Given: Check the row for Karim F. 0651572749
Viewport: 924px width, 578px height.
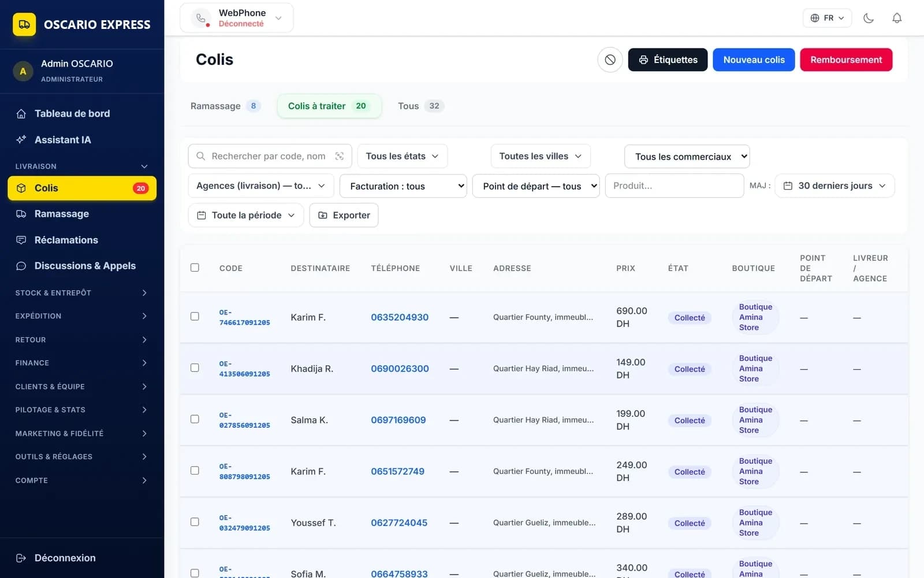Looking at the screenshot, I should 195,470.
